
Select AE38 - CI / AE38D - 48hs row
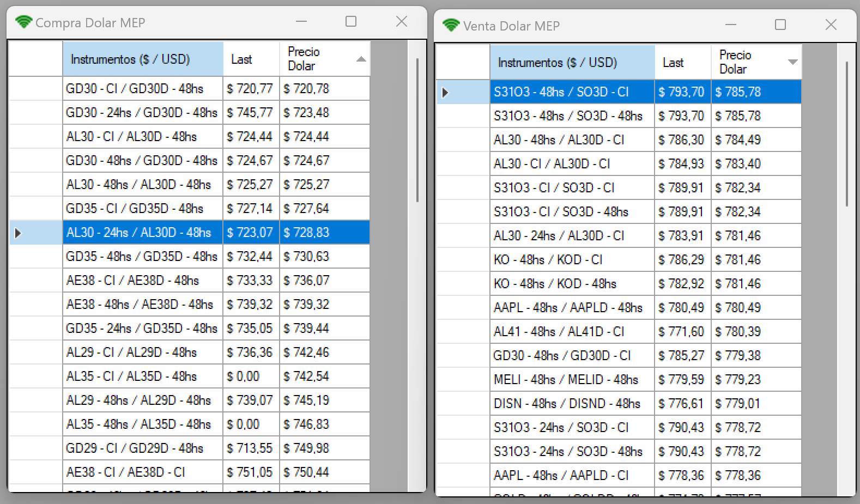click(x=189, y=280)
